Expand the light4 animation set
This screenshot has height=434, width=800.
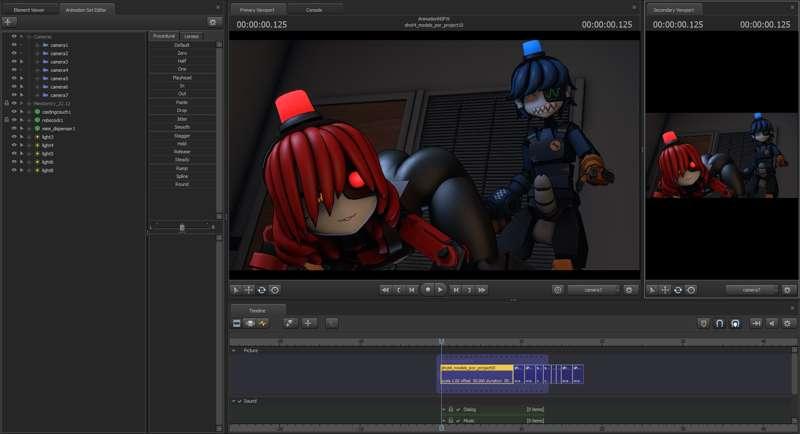pos(29,145)
